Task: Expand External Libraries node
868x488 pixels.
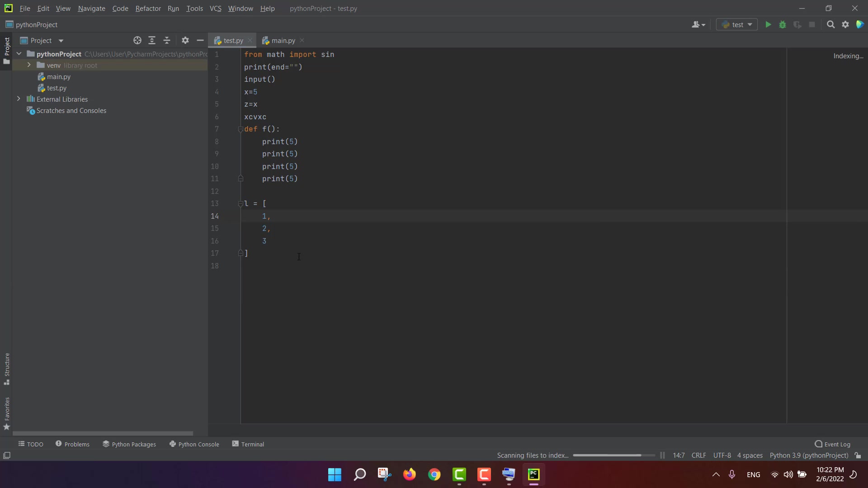Action: (19, 99)
